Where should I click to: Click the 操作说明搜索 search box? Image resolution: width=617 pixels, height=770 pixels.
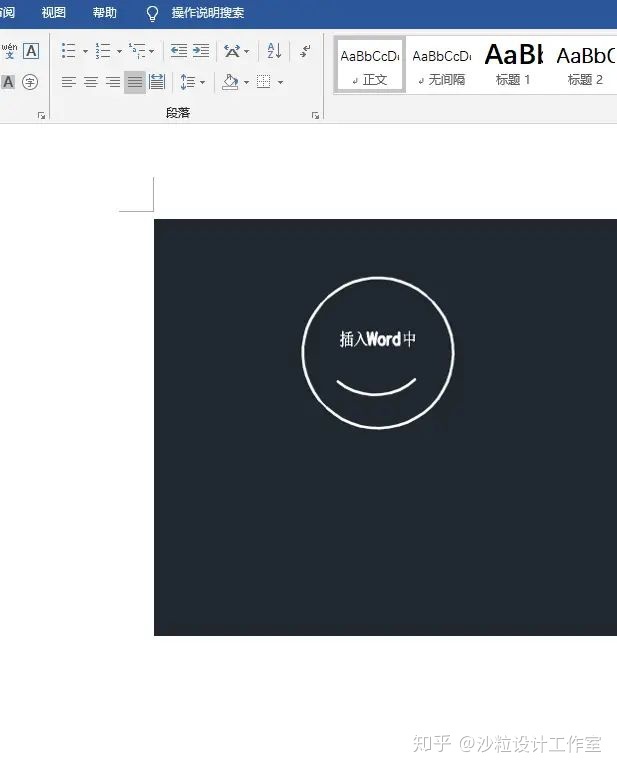click(x=208, y=12)
